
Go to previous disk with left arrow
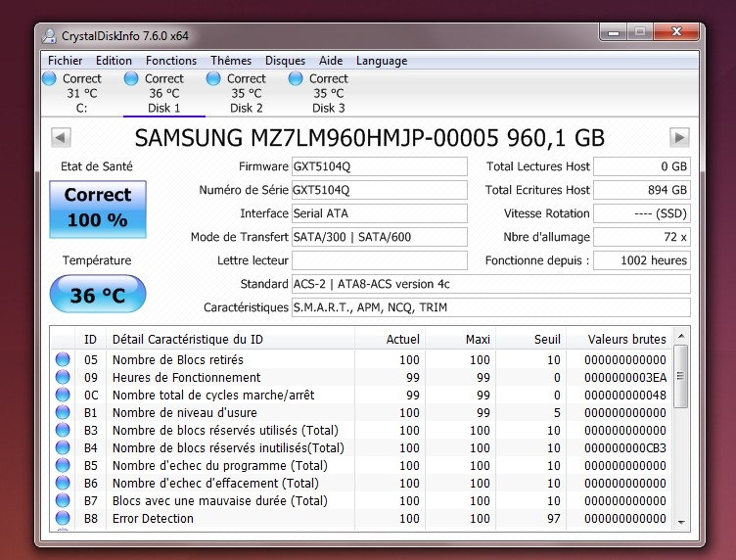[x=61, y=138]
